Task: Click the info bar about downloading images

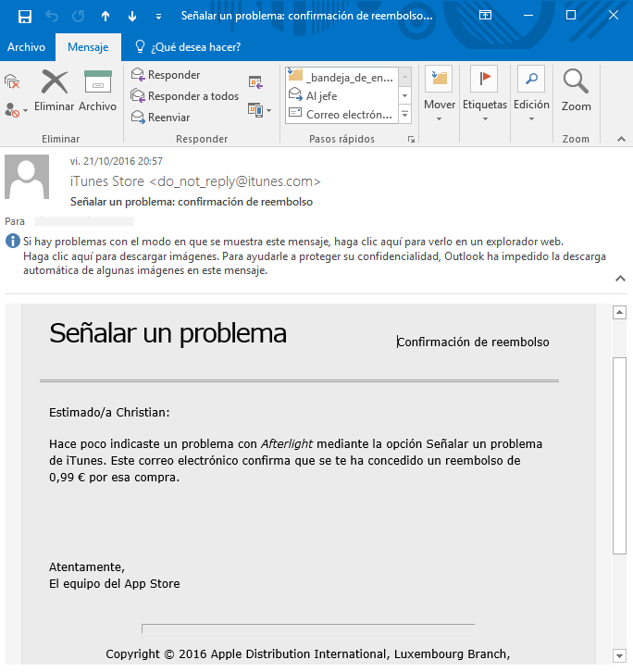Action: [314, 263]
